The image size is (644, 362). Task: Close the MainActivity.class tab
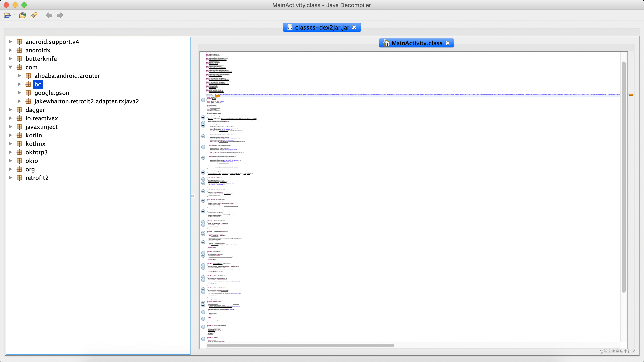tap(447, 43)
